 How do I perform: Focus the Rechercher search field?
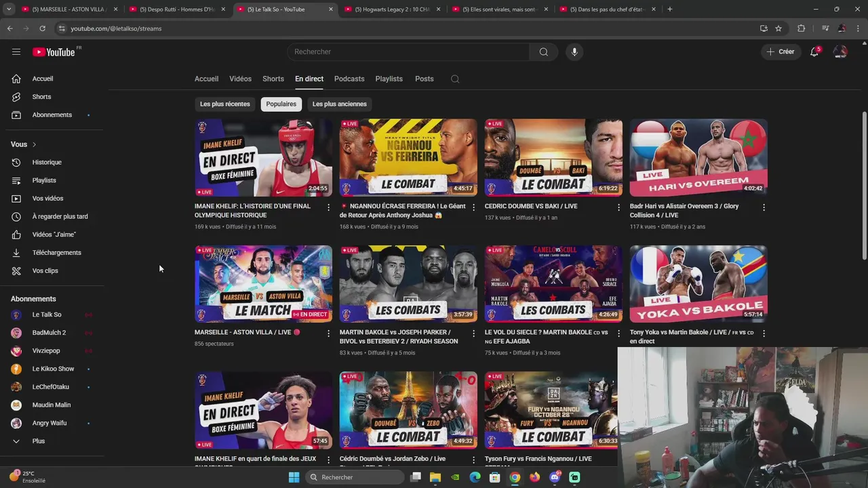coord(408,52)
